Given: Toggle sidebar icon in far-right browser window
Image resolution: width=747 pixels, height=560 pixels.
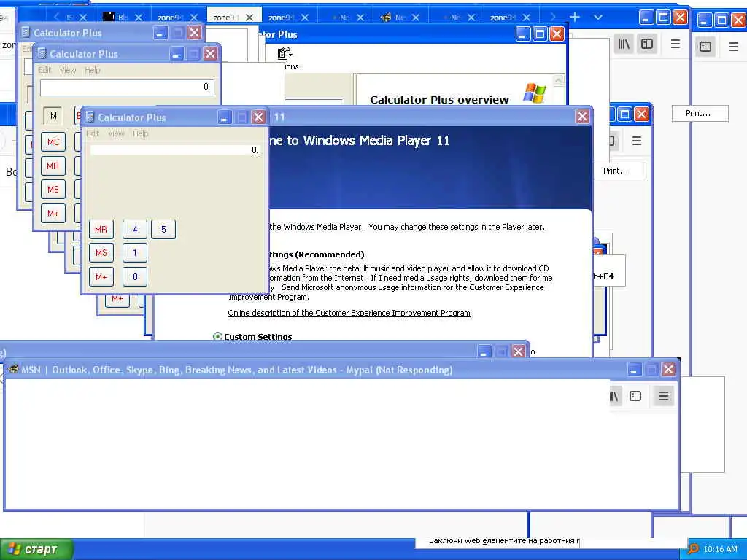Looking at the screenshot, I should (705, 46).
